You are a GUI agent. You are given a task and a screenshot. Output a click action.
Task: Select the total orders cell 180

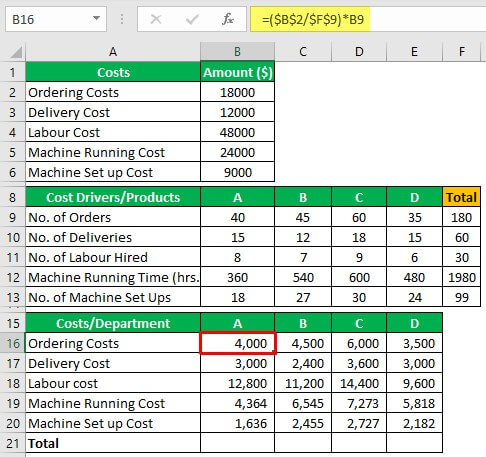[x=462, y=217]
